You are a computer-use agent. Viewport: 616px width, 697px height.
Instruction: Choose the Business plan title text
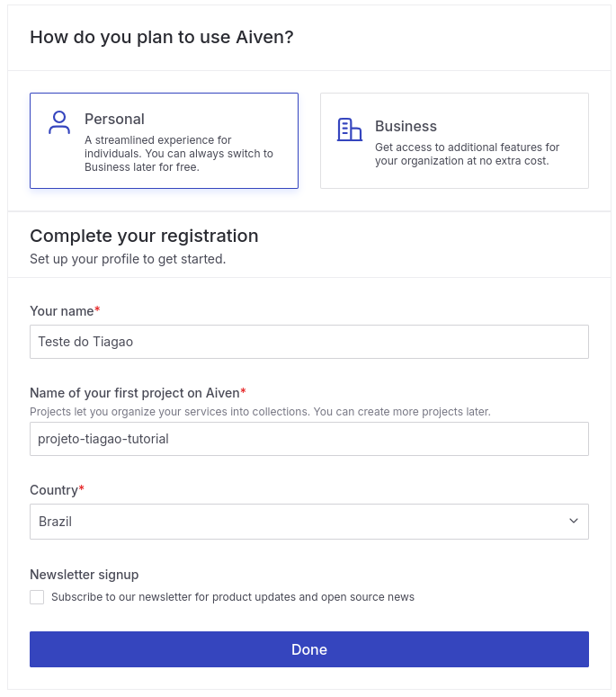point(406,126)
